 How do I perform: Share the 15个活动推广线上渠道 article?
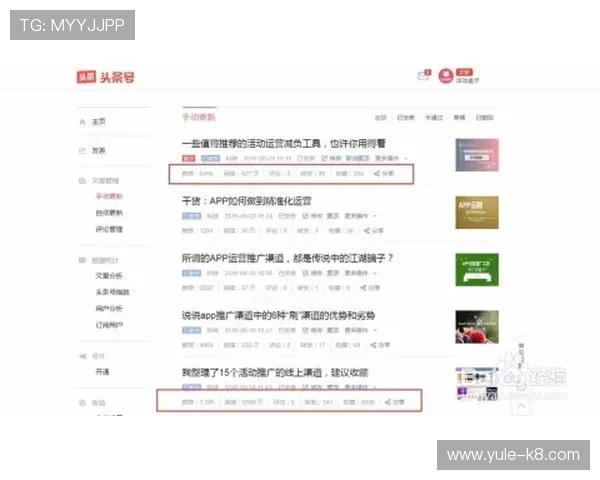395,402
